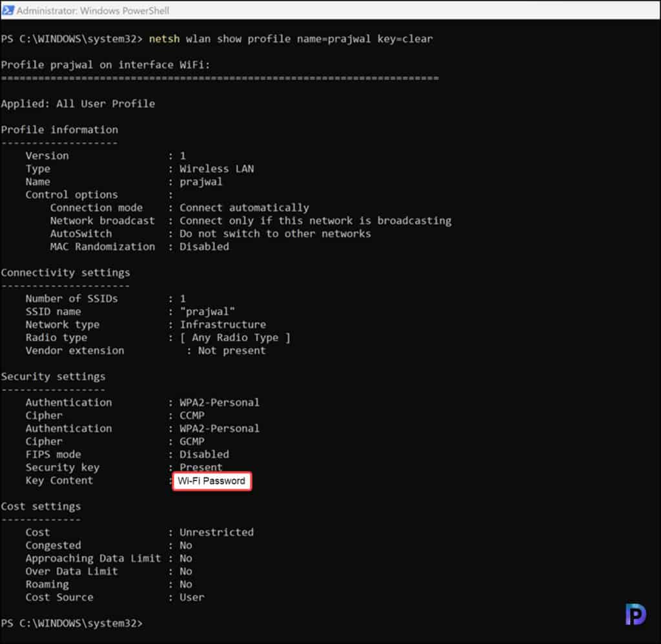Click the 'Connection mode' label
Screen dimensions: 661x644
click(x=96, y=207)
